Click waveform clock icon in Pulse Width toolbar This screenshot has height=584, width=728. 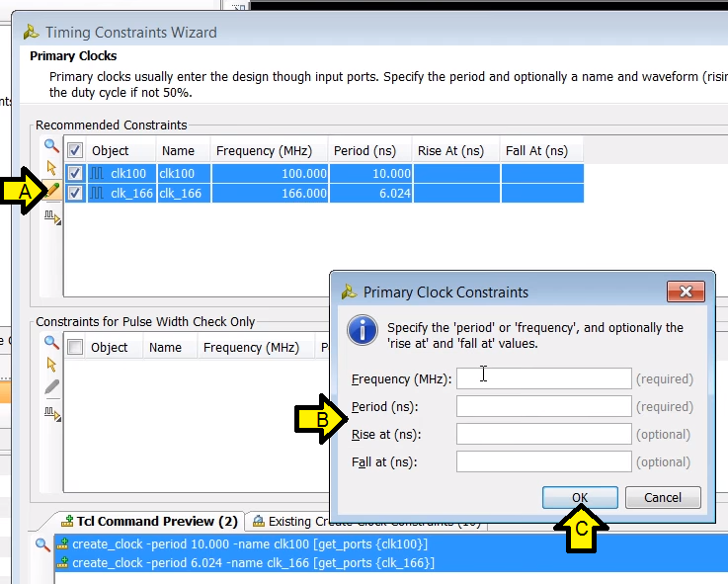pos(52,413)
